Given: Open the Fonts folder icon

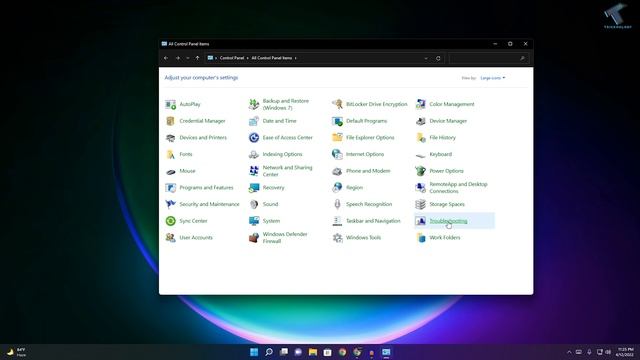Looking at the screenshot, I should pyautogui.click(x=171, y=154).
